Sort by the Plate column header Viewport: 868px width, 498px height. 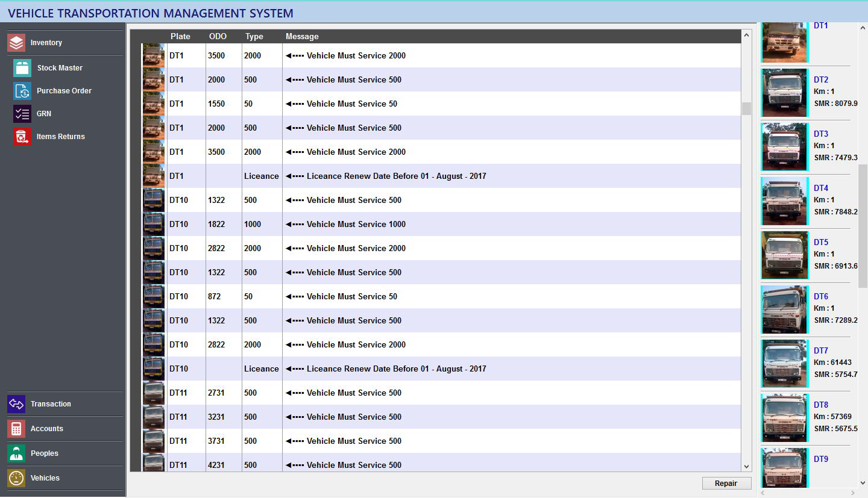[x=180, y=37]
